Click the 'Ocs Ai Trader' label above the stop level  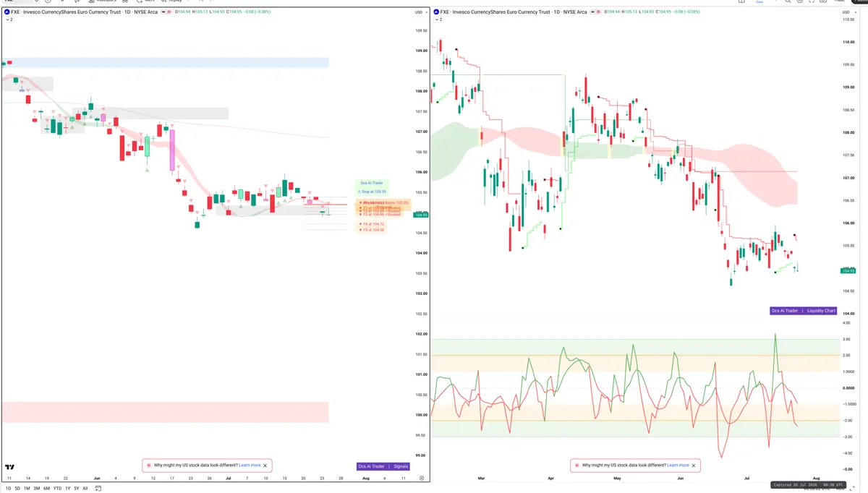(x=372, y=183)
